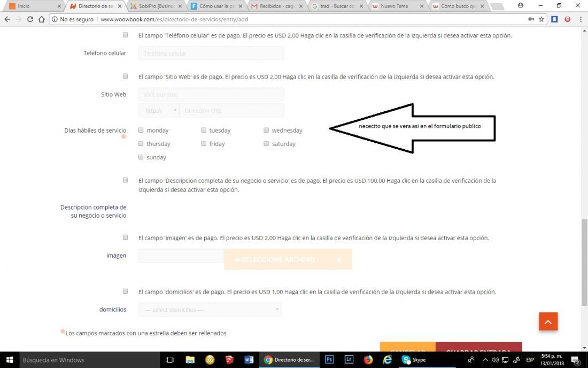Screen dimensions: 588x368
Task: Open the 'select domicilios' dropdown
Action: tap(210, 310)
